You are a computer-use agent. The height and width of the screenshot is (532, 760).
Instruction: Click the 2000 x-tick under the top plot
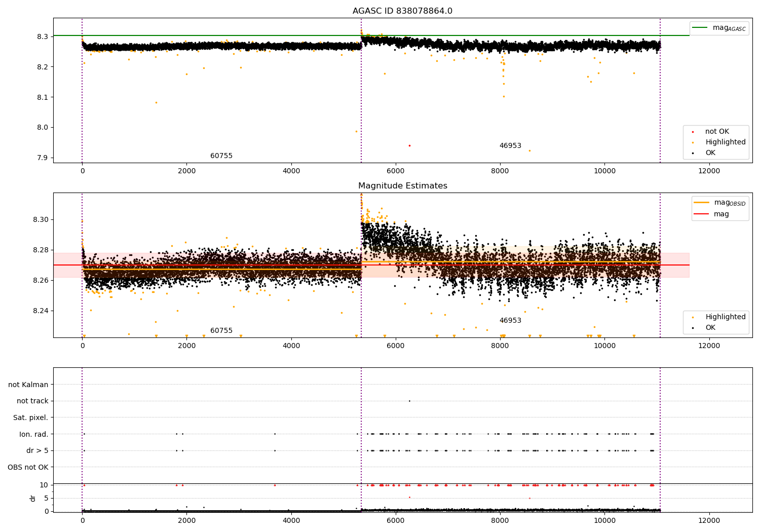click(186, 171)
